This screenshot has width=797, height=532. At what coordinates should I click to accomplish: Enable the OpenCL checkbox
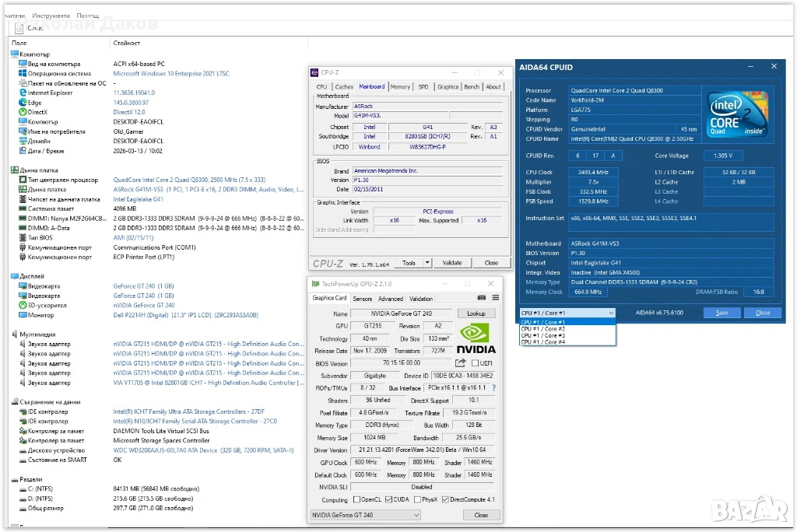(x=356, y=499)
